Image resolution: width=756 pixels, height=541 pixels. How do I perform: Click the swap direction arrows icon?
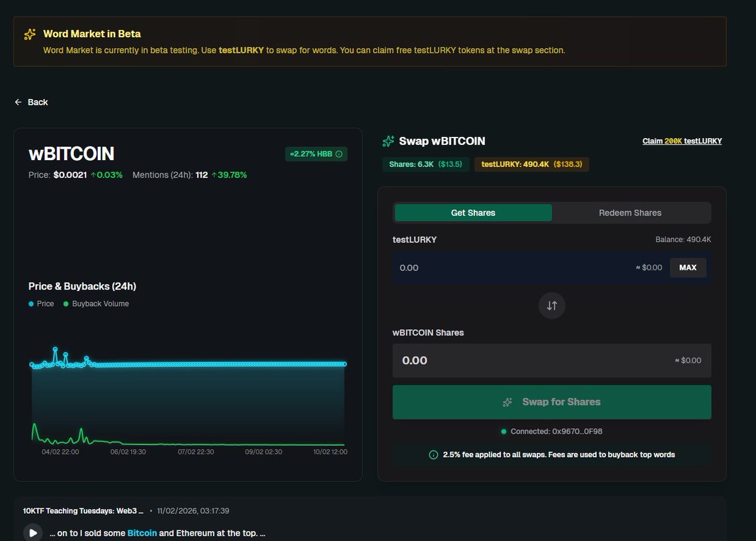[x=552, y=306]
